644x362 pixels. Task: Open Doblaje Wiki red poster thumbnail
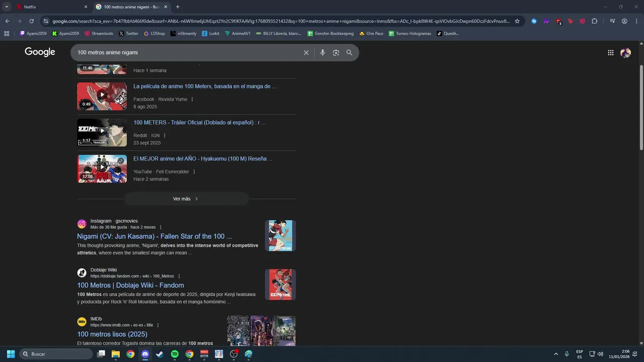pos(280,285)
